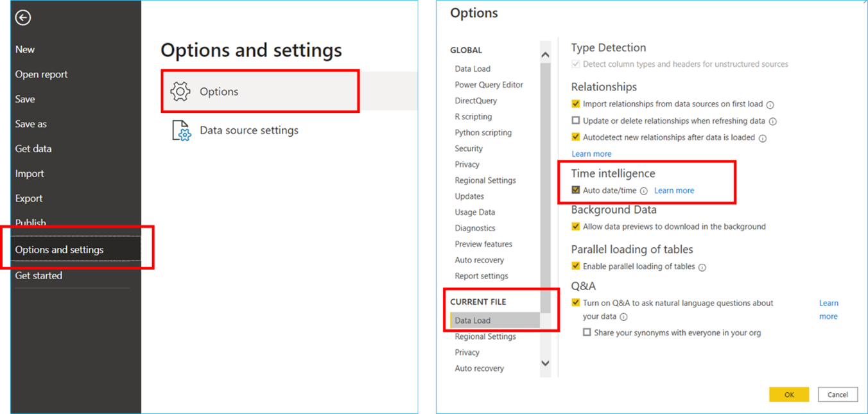Click info icon beside Autodetect new relationships
Screen dimensions: 868x414
click(763, 138)
